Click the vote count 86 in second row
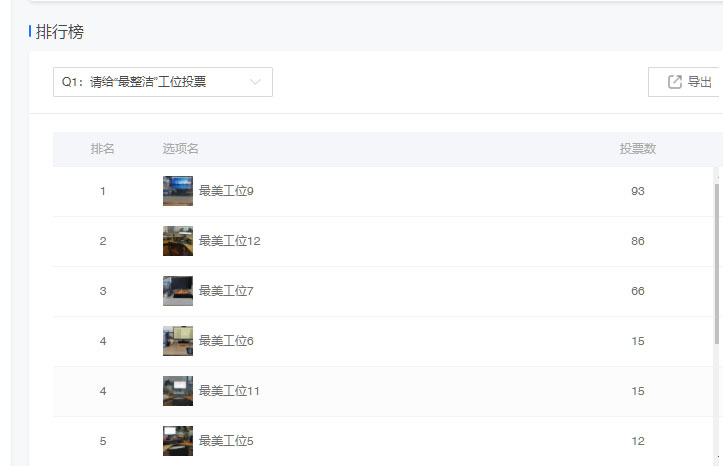This screenshot has width=723, height=466. (638, 241)
